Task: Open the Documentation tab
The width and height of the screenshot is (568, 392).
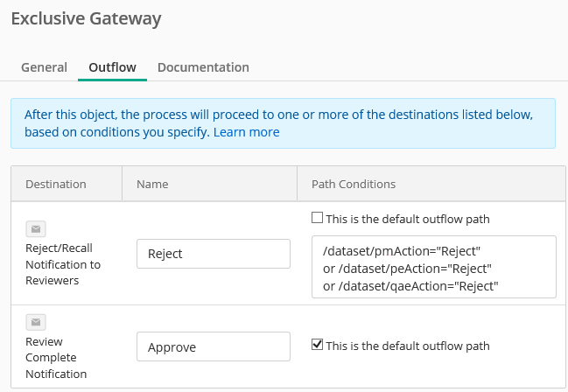Action: click(203, 67)
